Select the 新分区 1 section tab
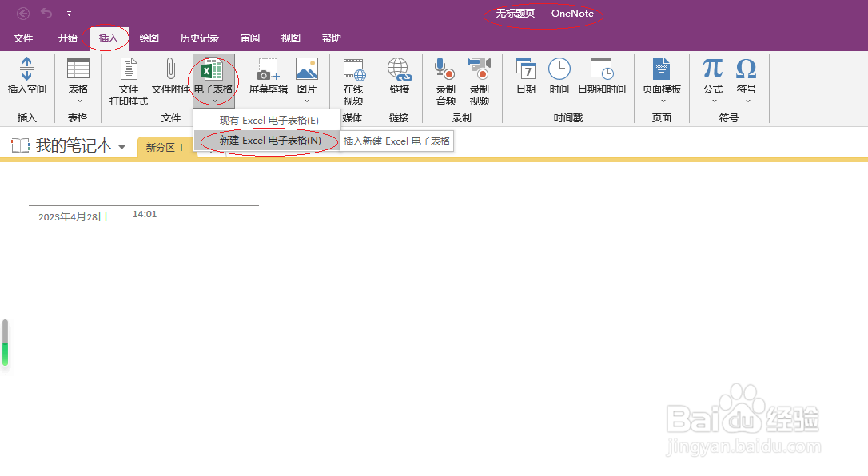 point(165,147)
